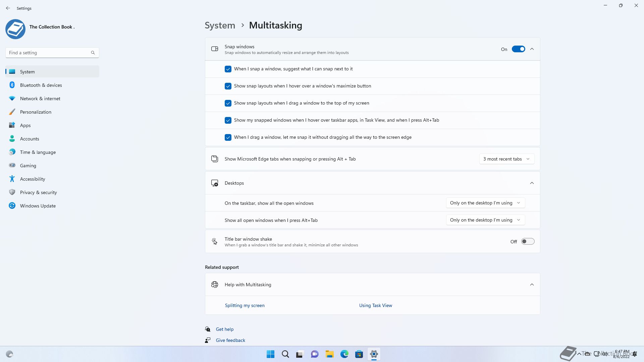Image resolution: width=644 pixels, height=362 pixels.
Task: Go to Bluetooth & devices settings
Action: [41, 85]
